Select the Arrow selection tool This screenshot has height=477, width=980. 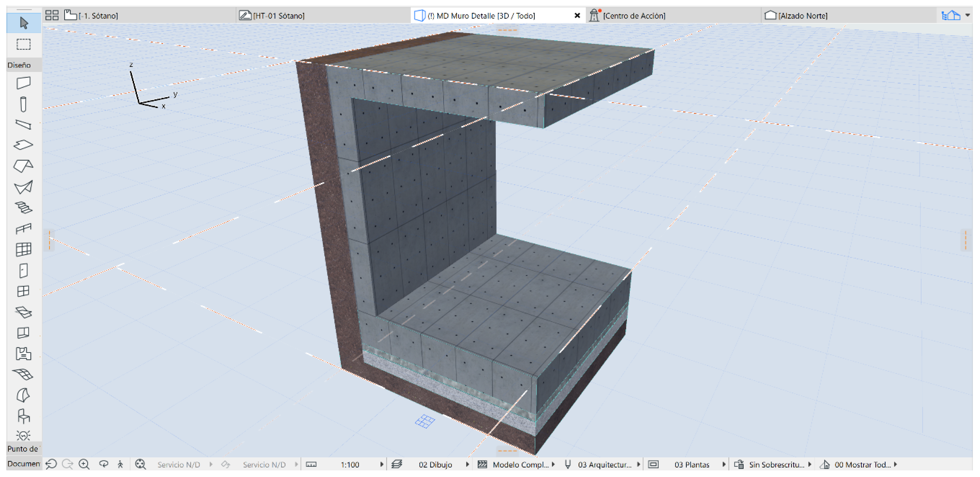(x=24, y=23)
